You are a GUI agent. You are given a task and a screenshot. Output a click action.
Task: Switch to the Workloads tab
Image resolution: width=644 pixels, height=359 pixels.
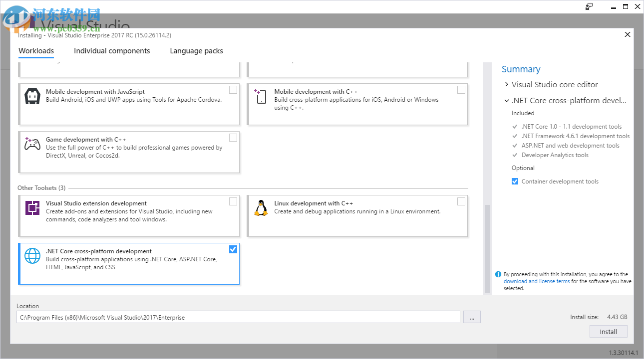tap(36, 51)
